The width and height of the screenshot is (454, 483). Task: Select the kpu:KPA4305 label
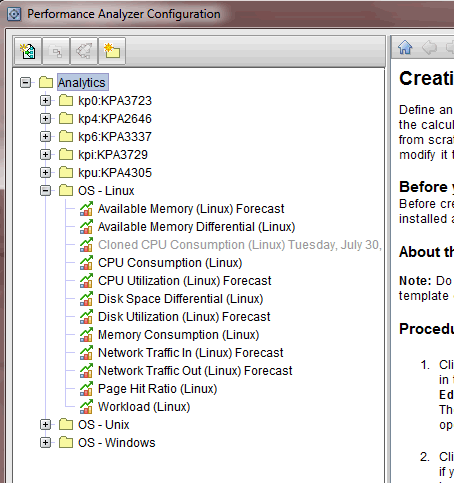(115, 172)
